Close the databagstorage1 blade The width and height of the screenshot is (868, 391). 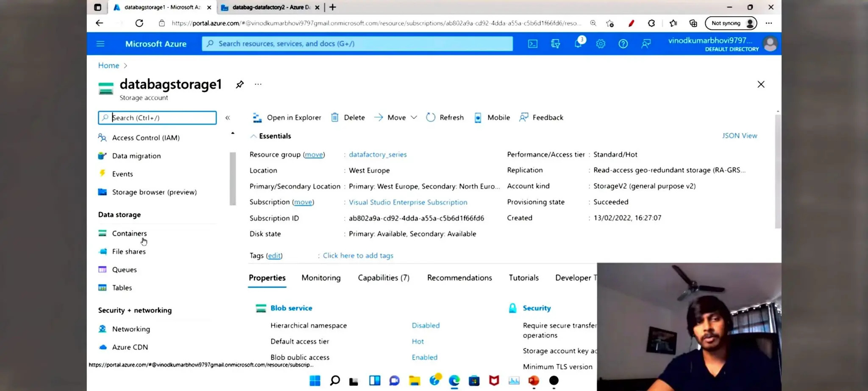click(x=761, y=84)
